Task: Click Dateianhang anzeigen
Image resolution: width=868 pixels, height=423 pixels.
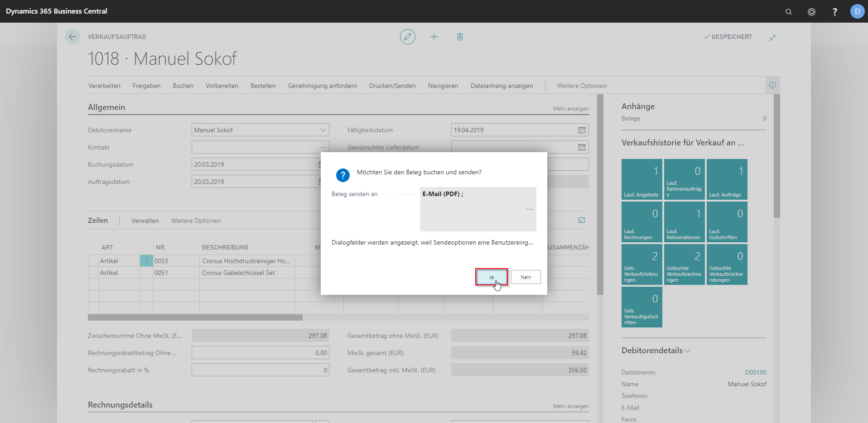Action: pos(502,86)
